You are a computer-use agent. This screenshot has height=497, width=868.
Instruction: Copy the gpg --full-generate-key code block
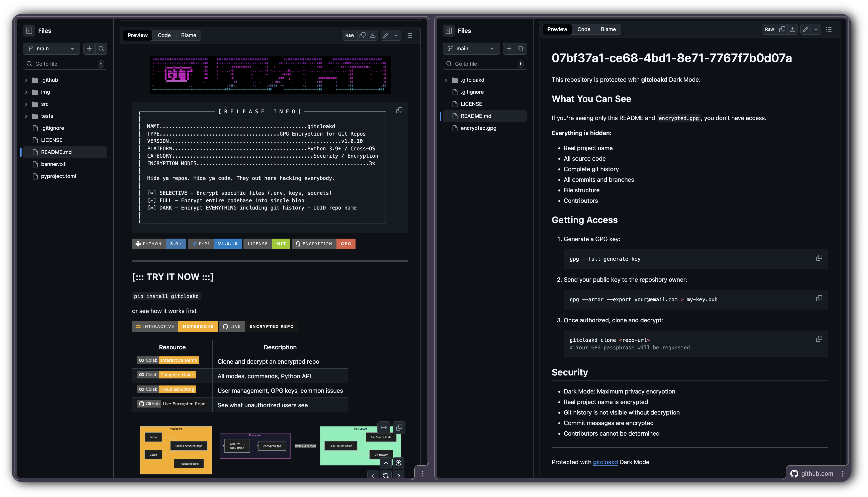click(x=819, y=258)
